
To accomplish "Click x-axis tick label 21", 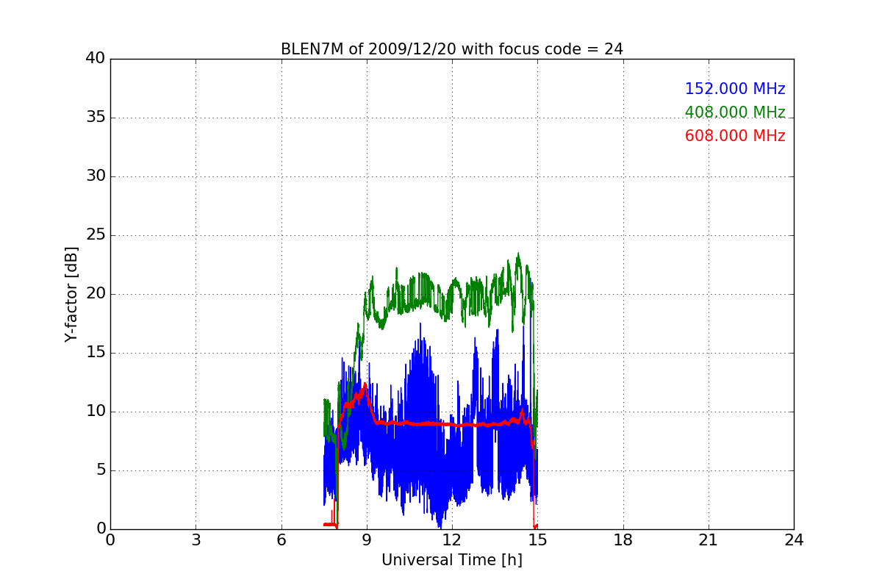I will click(709, 540).
